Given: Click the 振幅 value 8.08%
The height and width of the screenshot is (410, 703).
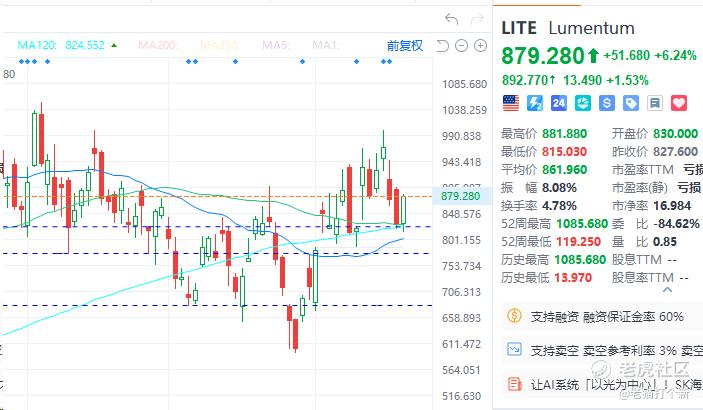Looking at the screenshot, I should pyautogui.click(x=560, y=188).
